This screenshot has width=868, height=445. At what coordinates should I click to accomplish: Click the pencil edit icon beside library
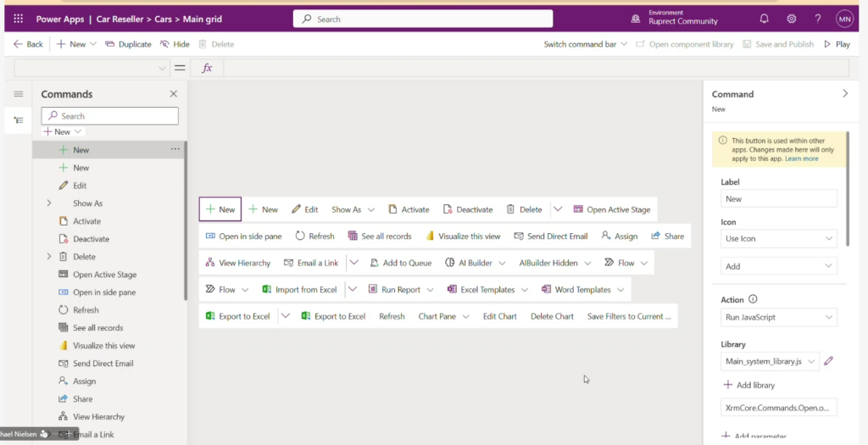[x=829, y=362]
